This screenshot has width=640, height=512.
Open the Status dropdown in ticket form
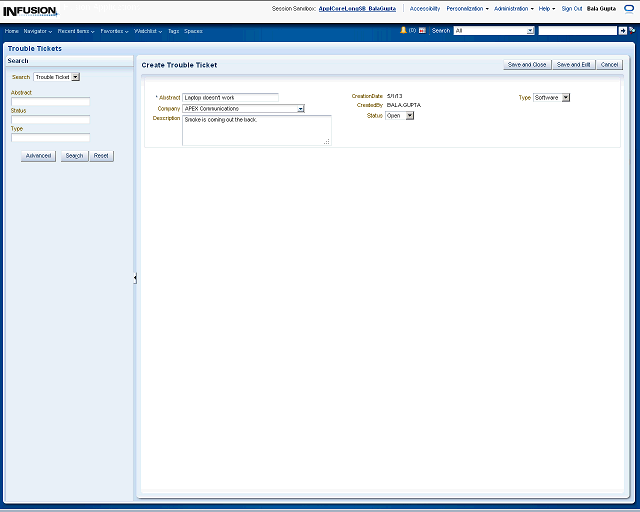[410, 116]
